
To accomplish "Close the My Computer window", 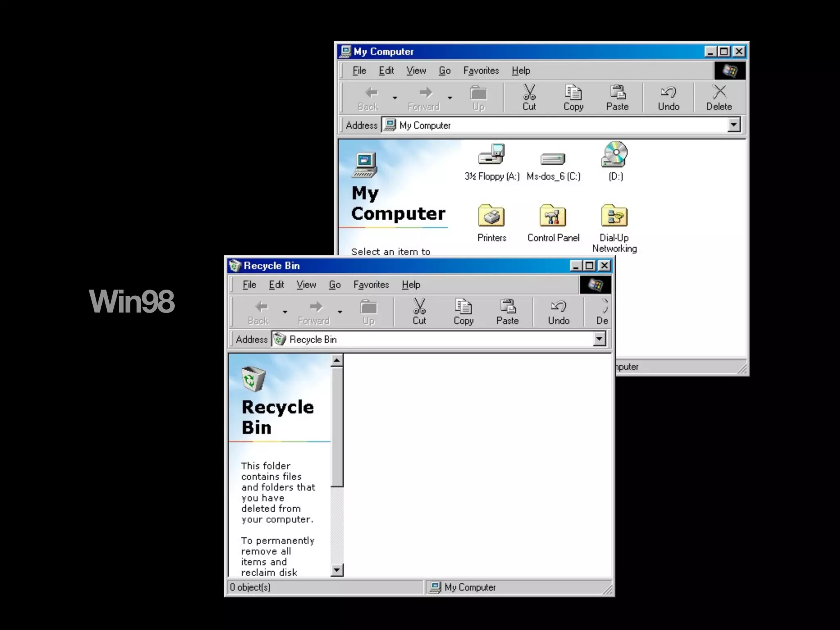I will click(739, 52).
